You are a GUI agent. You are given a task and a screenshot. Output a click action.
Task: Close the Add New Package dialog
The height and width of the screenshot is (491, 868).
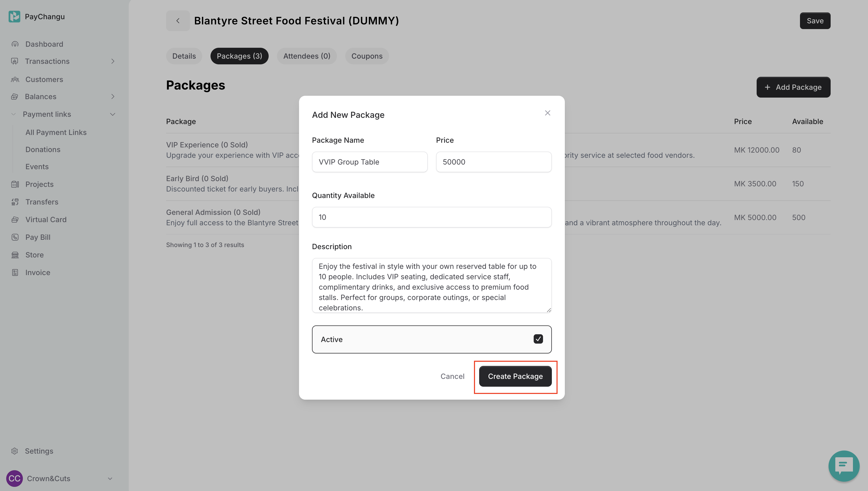(x=547, y=113)
